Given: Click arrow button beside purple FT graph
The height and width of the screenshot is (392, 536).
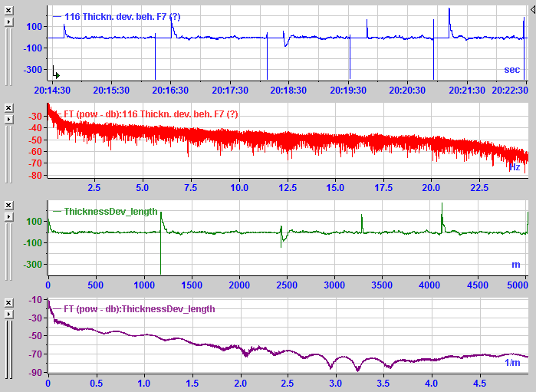Looking at the screenshot, I should pyautogui.click(x=8, y=315).
